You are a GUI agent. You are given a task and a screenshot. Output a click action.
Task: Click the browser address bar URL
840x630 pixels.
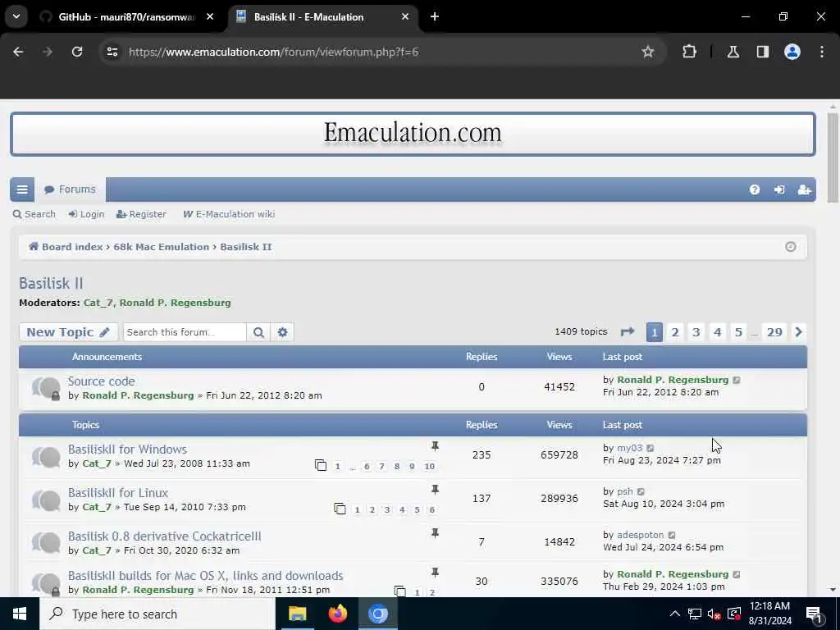tap(273, 52)
